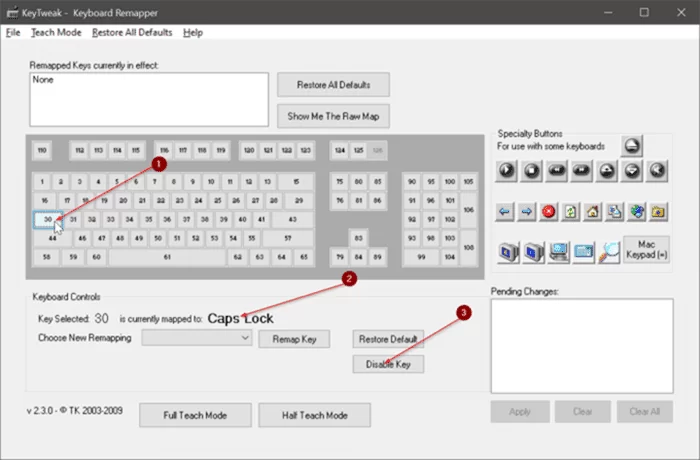Click the Restore Default button
Viewport: 700px width, 460px height.
coord(388,339)
